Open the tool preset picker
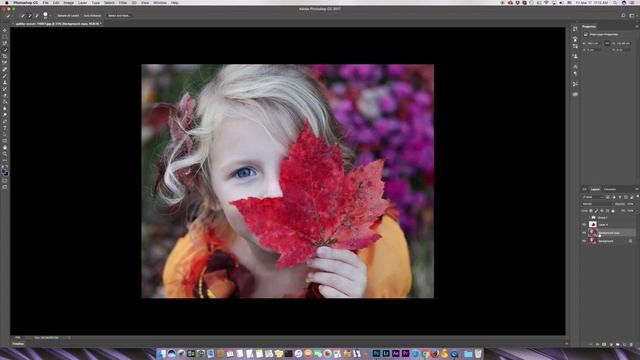 click(x=9, y=16)
